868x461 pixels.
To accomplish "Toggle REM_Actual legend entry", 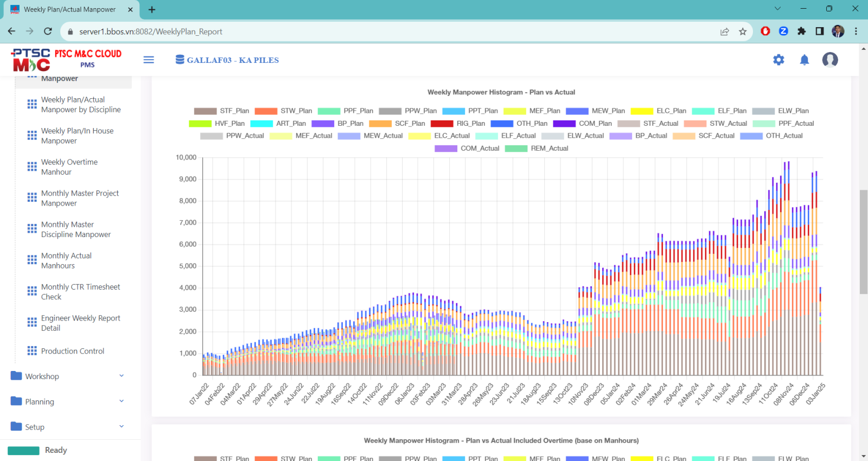I will point(537,148).
